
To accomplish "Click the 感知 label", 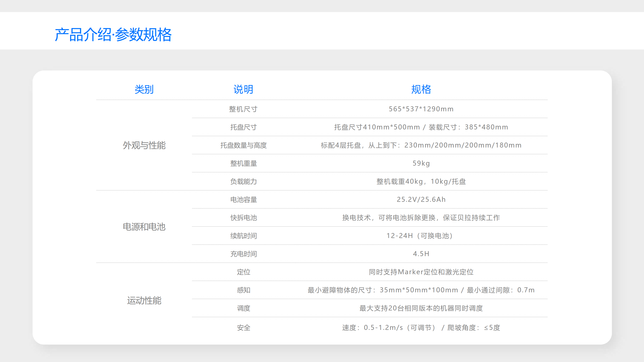I will (x=243, y=290).
